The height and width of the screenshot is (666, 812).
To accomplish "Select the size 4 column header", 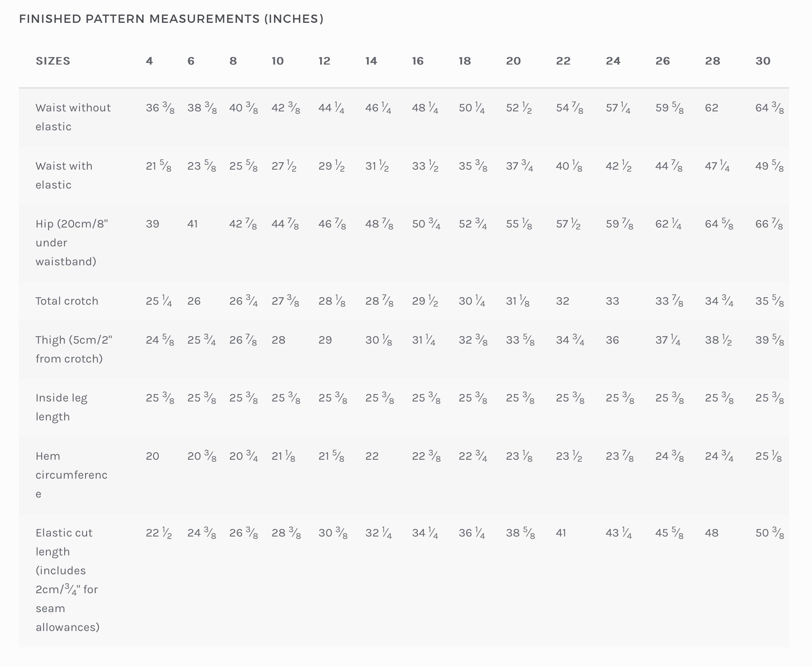I will [149, 61].
